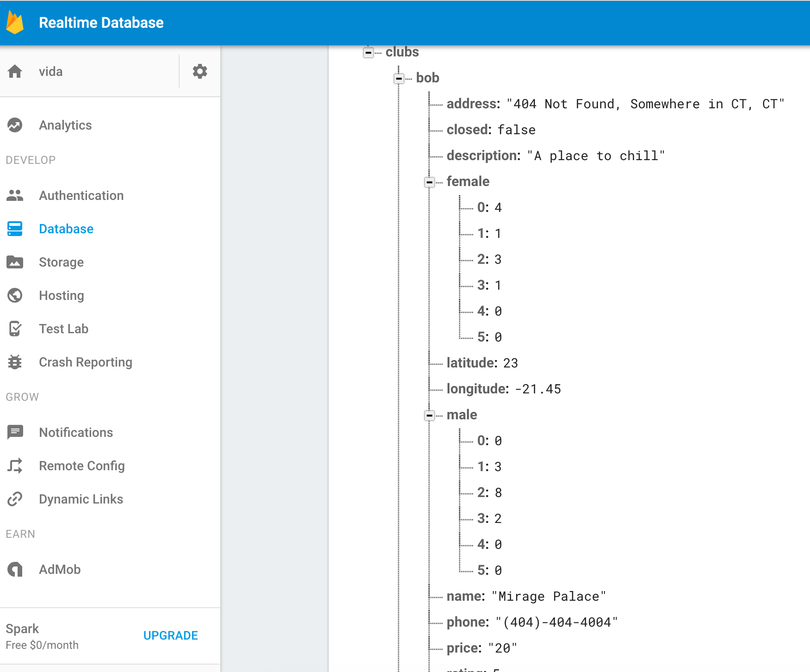Image resolution: width=810 pixels, height=672 pixels.
Task: Open the project home icon
Action: pos(15,71)
